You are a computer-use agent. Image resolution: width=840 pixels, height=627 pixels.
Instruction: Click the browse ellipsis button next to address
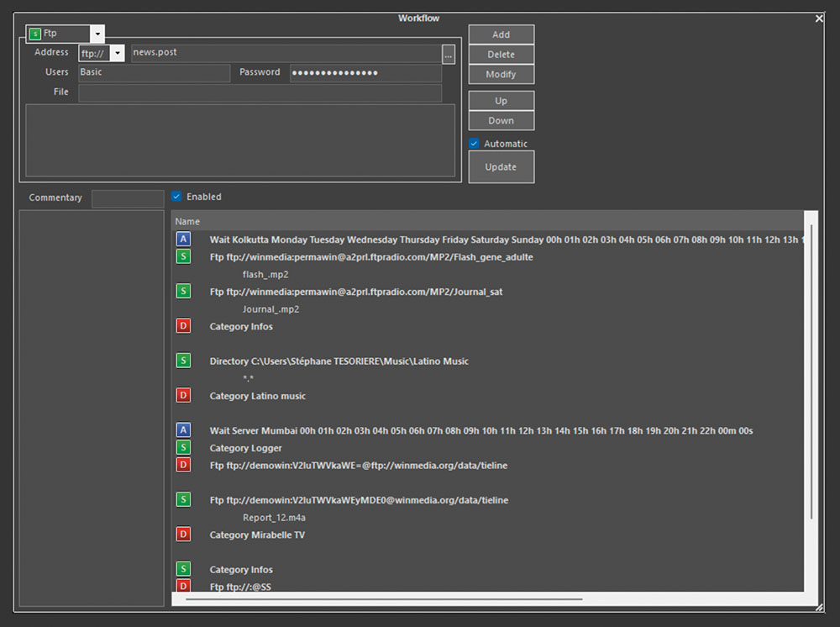[449, 54]
